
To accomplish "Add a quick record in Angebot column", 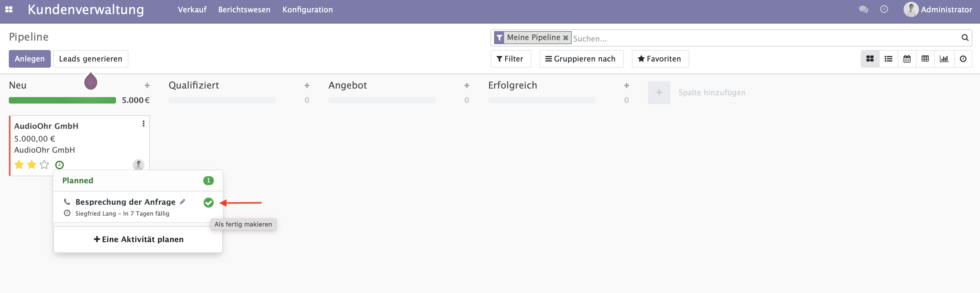I will click(x=467, y=85).
